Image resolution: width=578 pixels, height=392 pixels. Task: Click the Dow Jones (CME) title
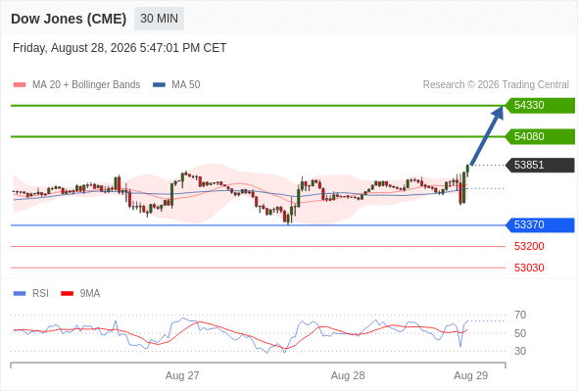tap(69, 19)
